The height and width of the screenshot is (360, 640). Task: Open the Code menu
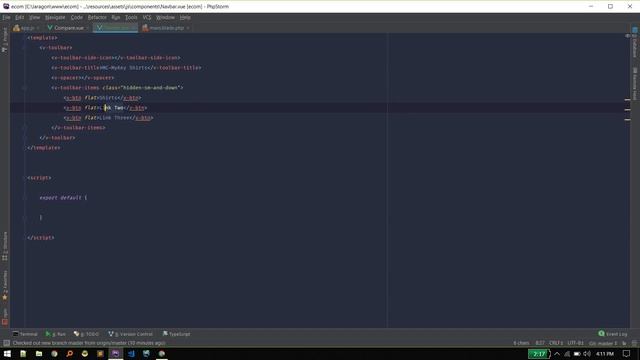point(77,18)
